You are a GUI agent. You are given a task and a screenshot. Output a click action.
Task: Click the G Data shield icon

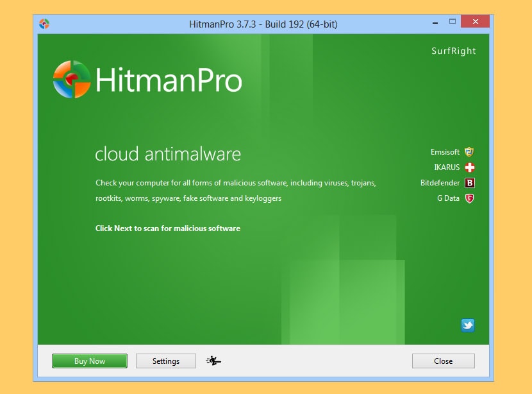click(469, 198)
